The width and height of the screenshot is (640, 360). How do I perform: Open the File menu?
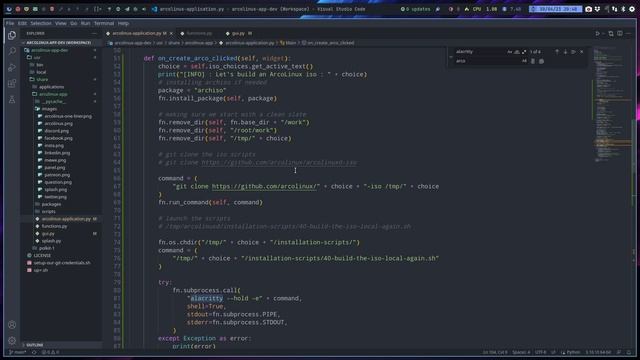click(10, 23)
